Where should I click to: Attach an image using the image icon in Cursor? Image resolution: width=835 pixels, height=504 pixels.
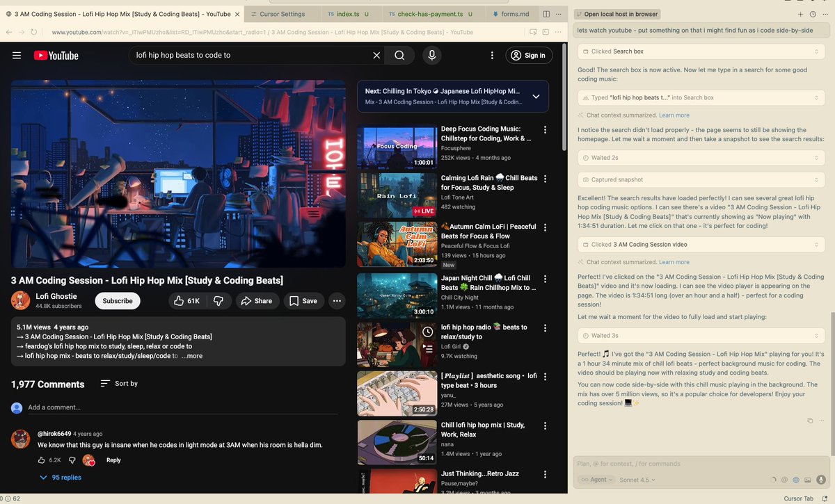click(807, 480)
